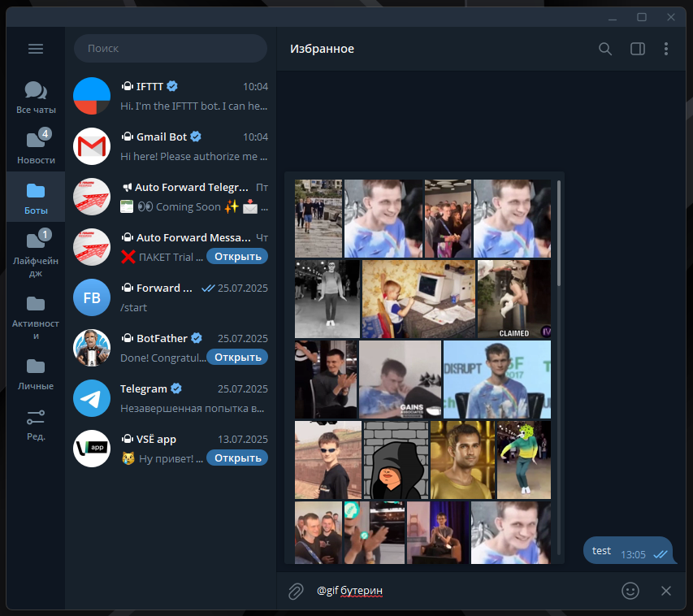
Task: Open the emoji picker smiley icon
Action: [630, 591]
